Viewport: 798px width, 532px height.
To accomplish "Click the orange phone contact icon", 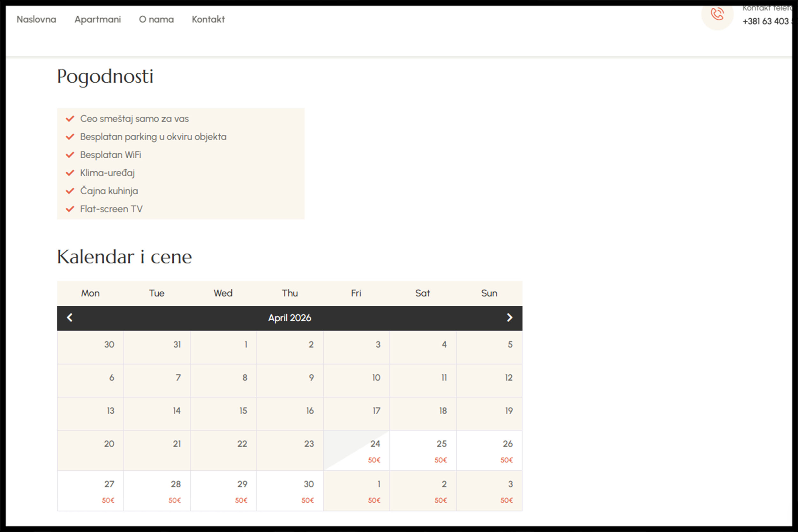I will click(717, 15).
